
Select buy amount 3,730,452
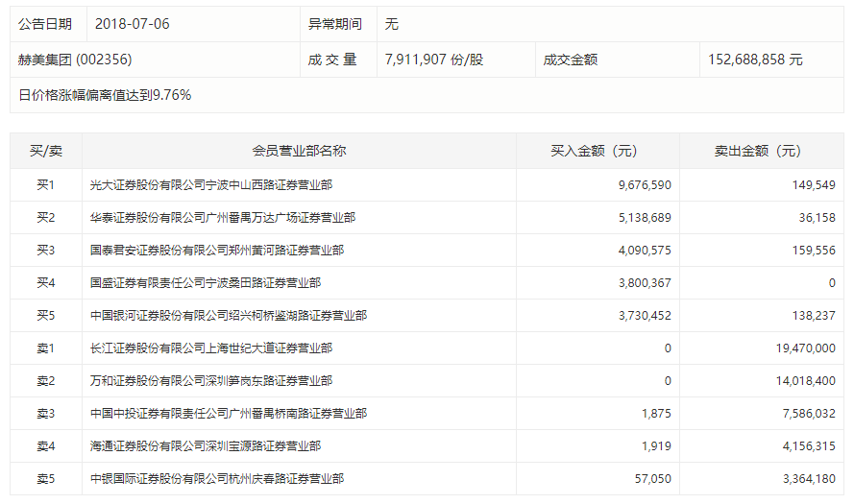pyautogui.click(x=645, y=316)
